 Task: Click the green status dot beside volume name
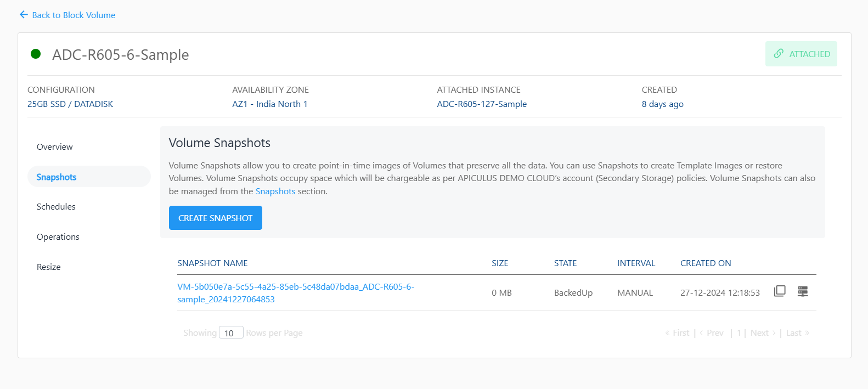click(x=36, y=54)
